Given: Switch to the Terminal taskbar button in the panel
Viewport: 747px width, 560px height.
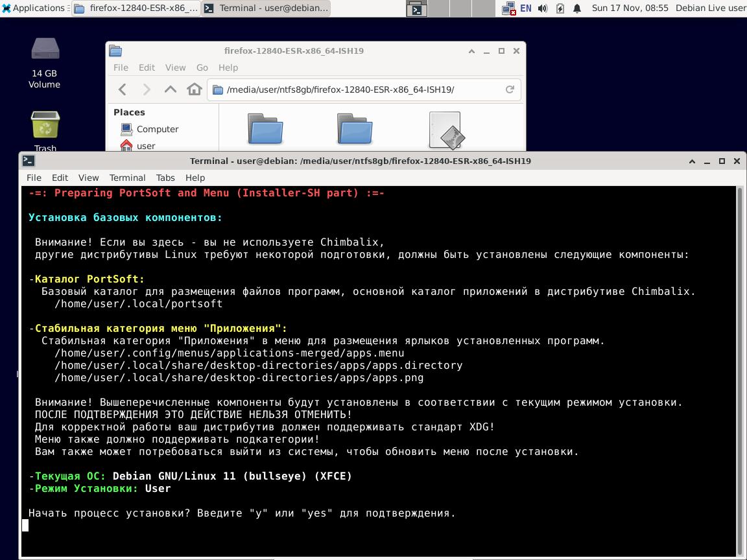Looking at the screenshot, I should coord(267,8).
